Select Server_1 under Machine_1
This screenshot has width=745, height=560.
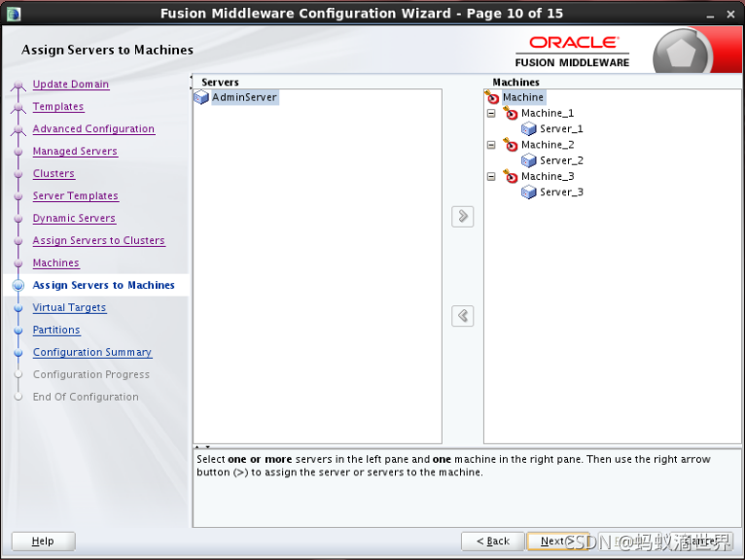561,128
